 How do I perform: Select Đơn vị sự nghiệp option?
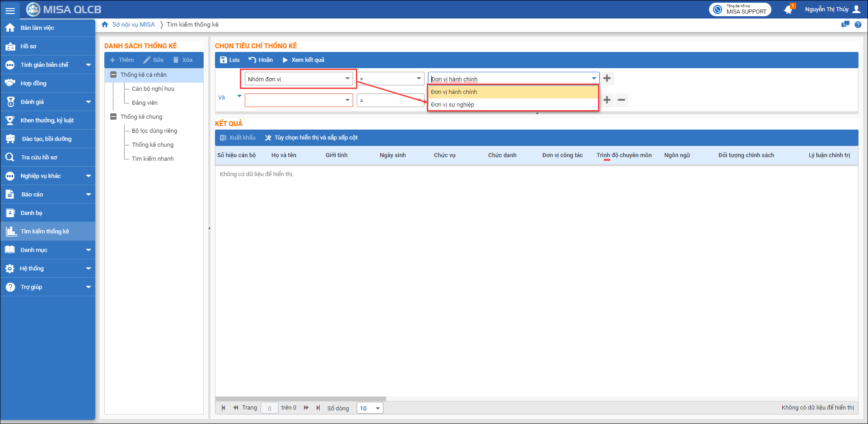tap(453, 105)
